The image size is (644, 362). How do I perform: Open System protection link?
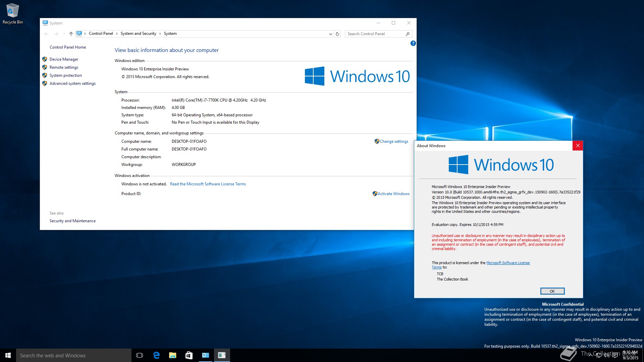(x=66, y=75)
